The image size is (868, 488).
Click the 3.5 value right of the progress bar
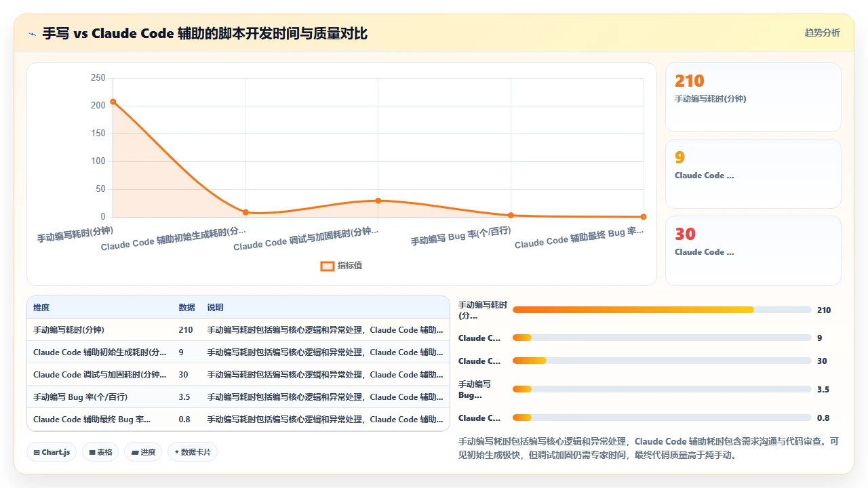[x=823, y=389]
